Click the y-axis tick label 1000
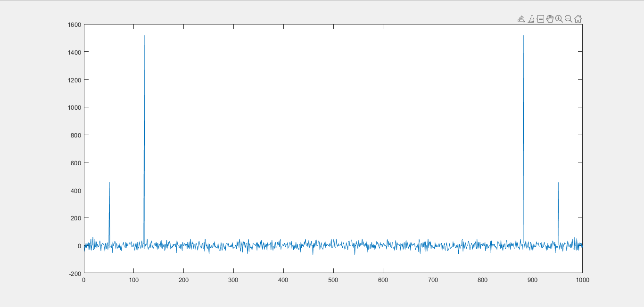This screenshot has height=307, width=644. [x=75, y=107]
